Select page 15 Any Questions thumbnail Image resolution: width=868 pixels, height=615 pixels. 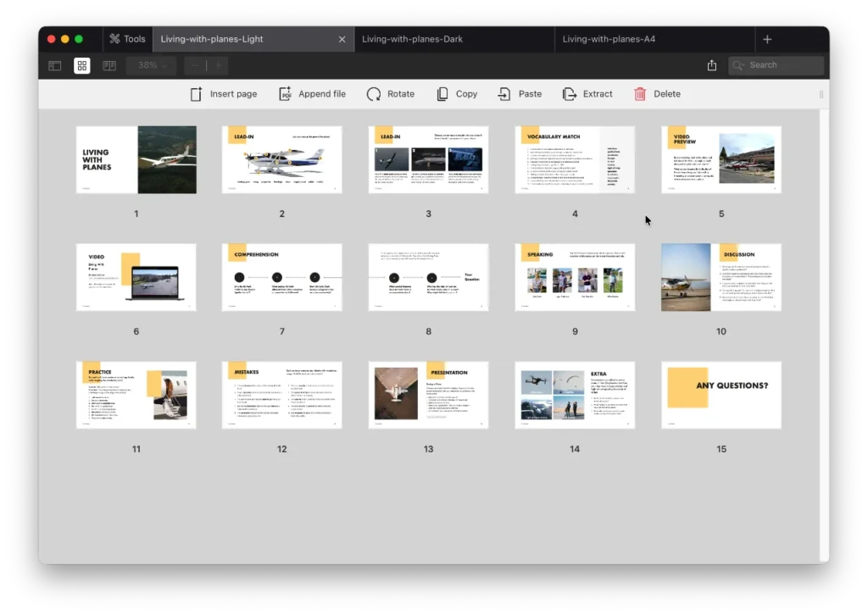pyautogui.click(x=721, y=396)
